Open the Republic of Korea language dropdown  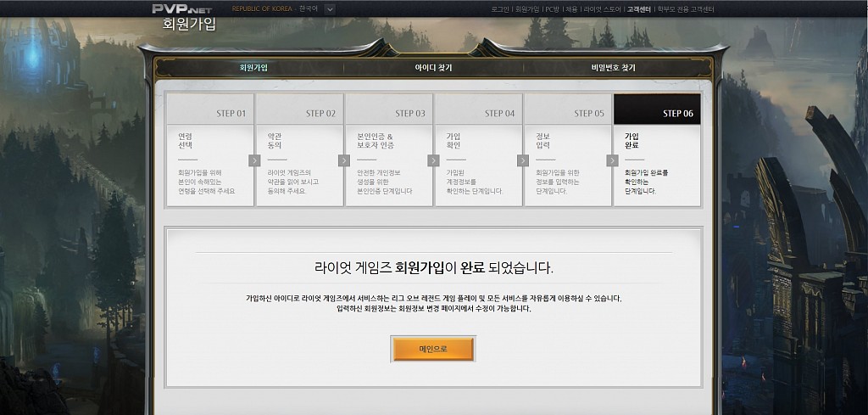[x=330, y=9]
